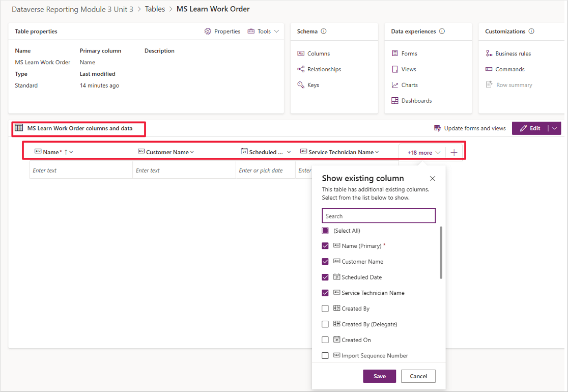Add a new column with the plus icon
568x392 pixels.
tap(453, 152)
